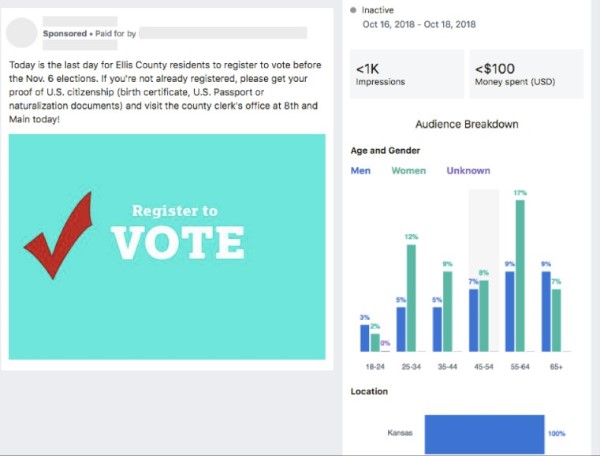Viewport: 600px width, 456px height.
Task: Click the Paid for by disclaimer
Action: coord(116,34)
